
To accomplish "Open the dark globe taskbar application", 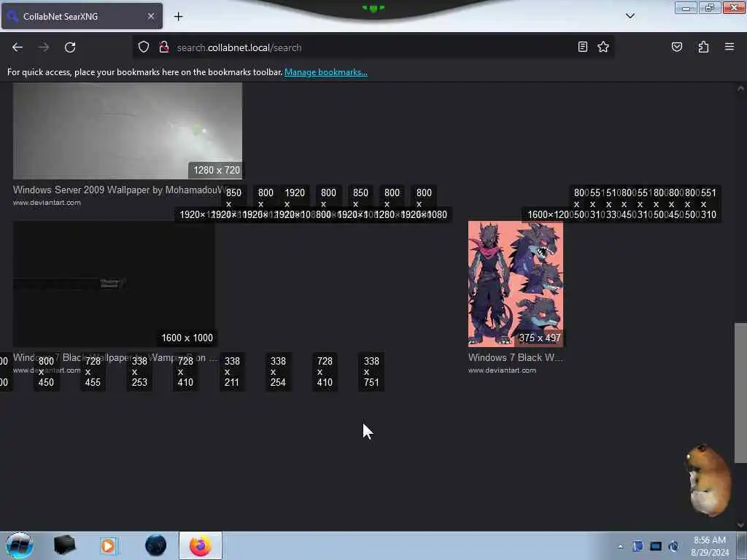I will [155, 545].
